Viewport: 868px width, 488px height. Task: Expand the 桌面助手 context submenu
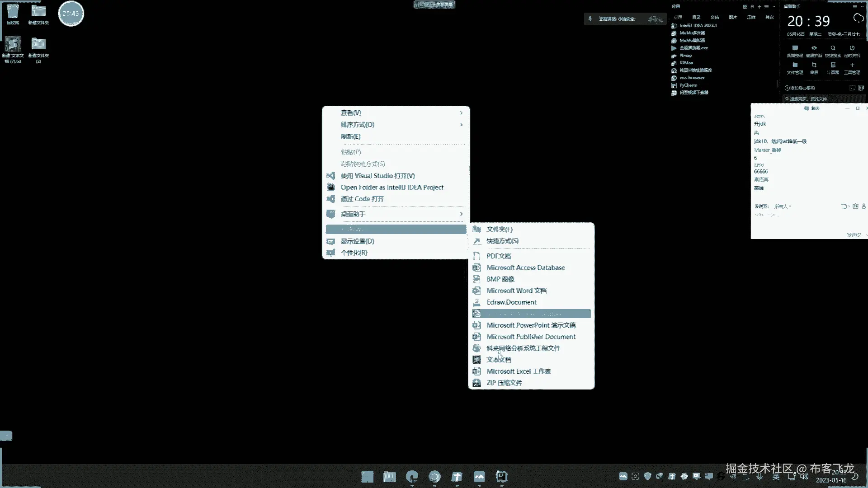461,214
